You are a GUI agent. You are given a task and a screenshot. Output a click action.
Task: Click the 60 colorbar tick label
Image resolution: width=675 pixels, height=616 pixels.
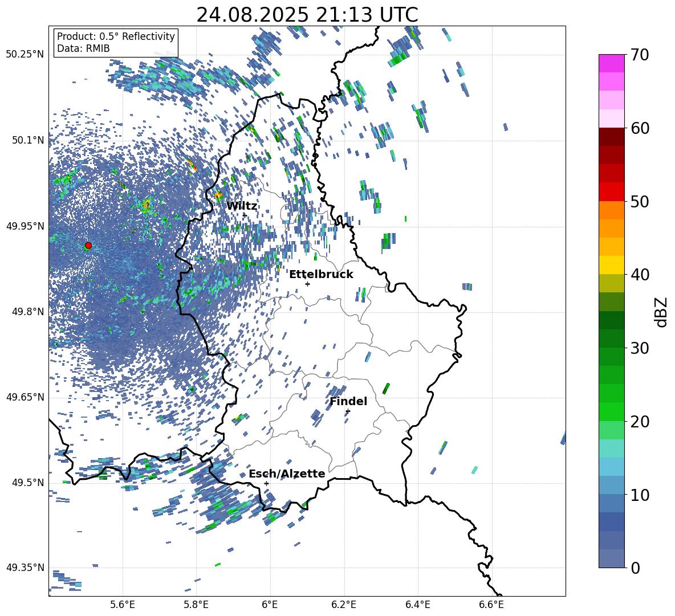click(640, 128)
